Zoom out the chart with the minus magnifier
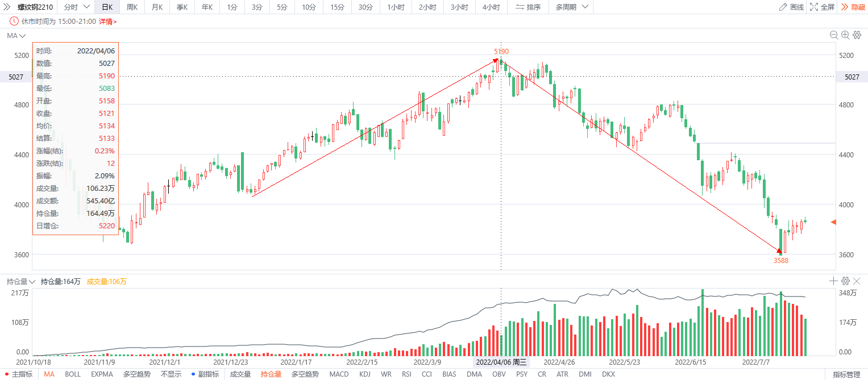This screenshot has width=868, height=380. coord(834,35)
